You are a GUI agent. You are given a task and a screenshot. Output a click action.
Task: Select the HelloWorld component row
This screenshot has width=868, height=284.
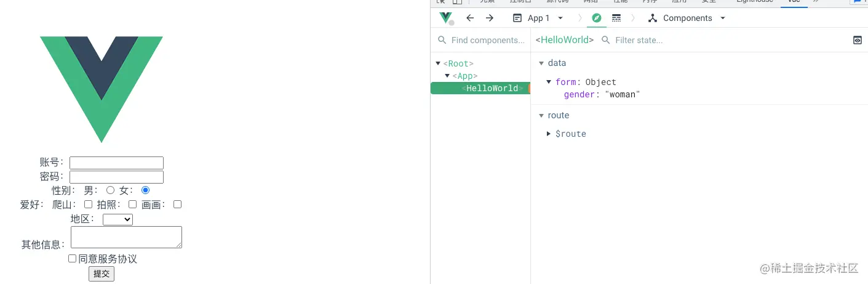coord(480,88)
